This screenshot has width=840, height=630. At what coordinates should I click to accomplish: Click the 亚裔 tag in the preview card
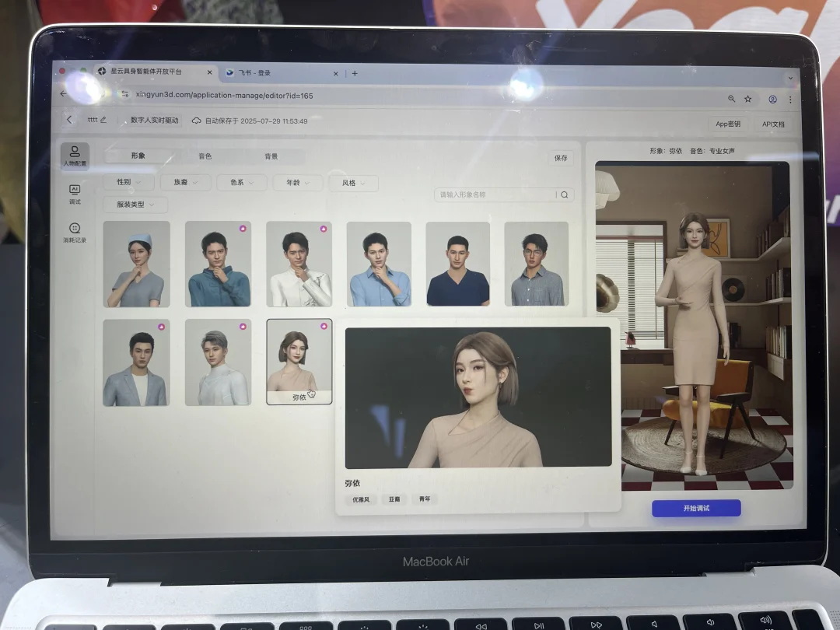point(394,499)
